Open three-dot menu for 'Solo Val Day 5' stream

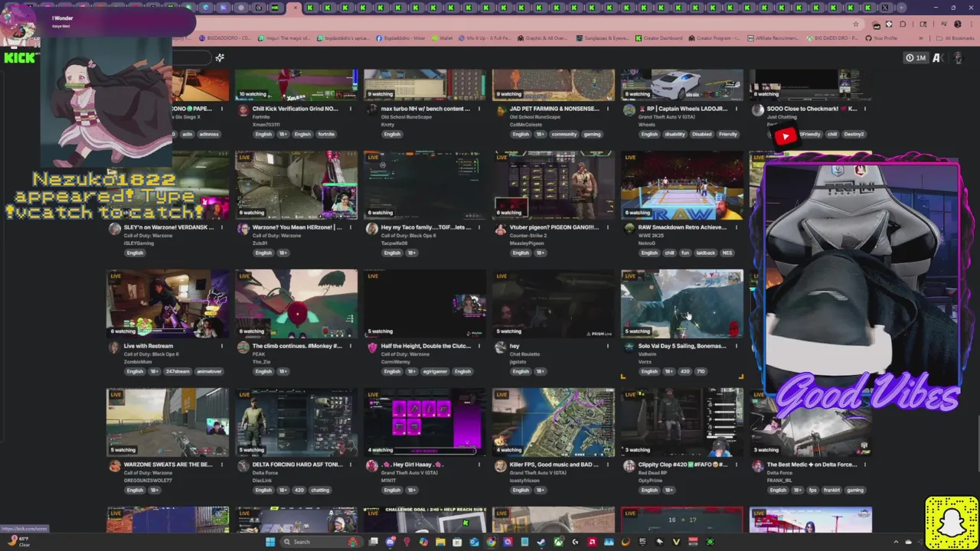[x=737, y=346]
